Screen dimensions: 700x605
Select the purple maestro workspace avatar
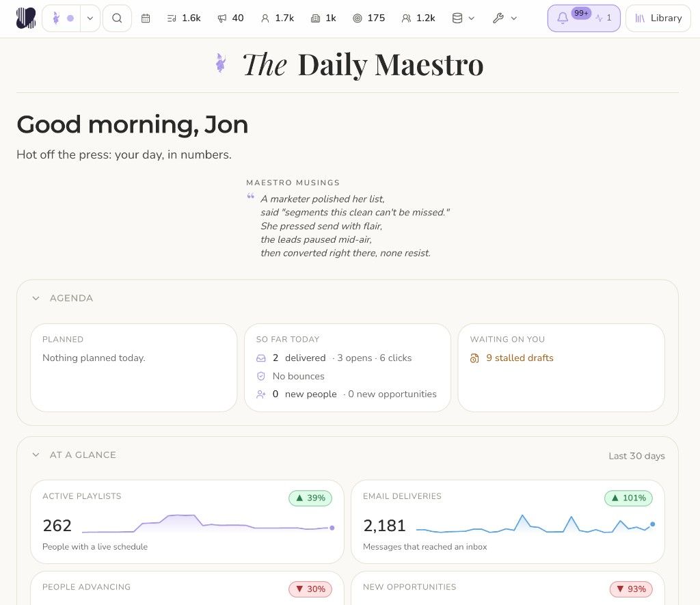(56, 18)
